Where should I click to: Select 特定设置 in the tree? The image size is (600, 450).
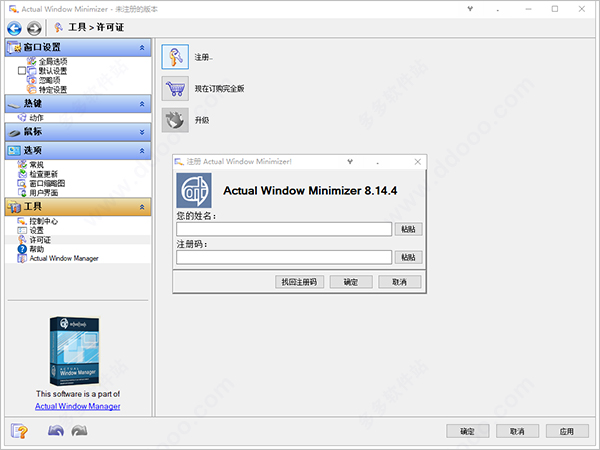coord(53,90)
